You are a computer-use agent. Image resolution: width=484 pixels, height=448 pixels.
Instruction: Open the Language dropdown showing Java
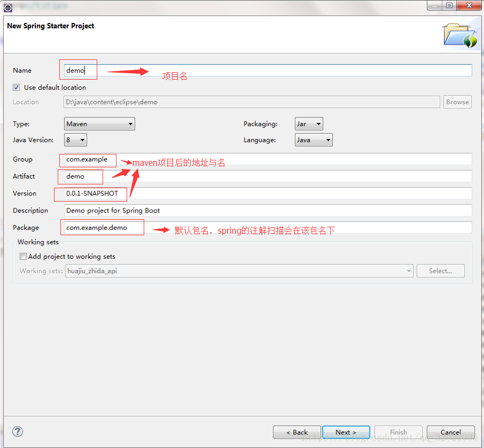click(314, 140)
